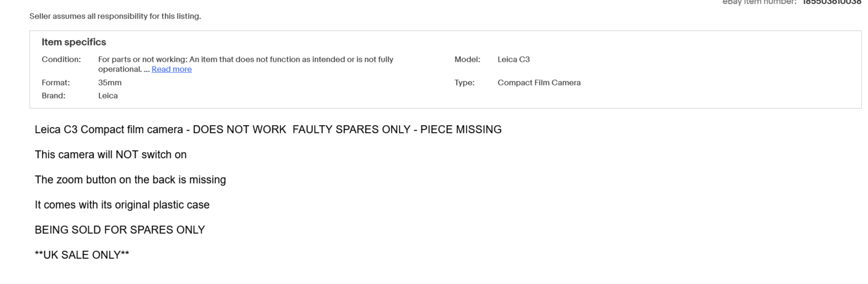Select the Condition label
The width and height of the screenshot is (868, 284).
(61, 59)
